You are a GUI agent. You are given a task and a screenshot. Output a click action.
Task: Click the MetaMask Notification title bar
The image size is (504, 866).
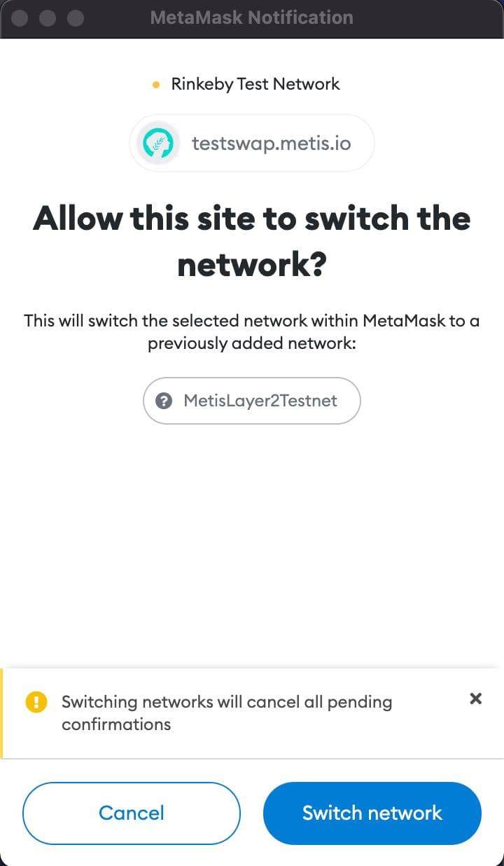click(252, 18)
